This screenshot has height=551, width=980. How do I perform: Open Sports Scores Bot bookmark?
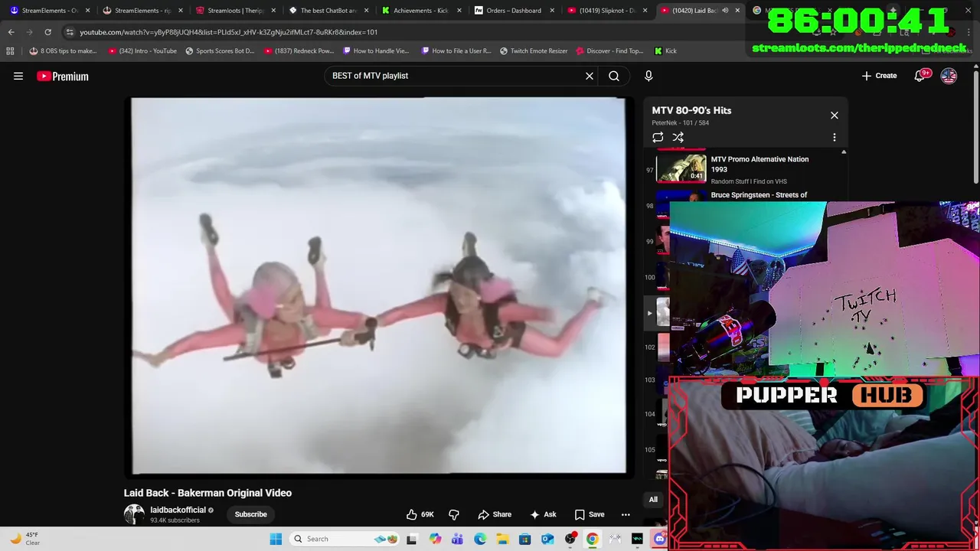click(x=220, y=51)
